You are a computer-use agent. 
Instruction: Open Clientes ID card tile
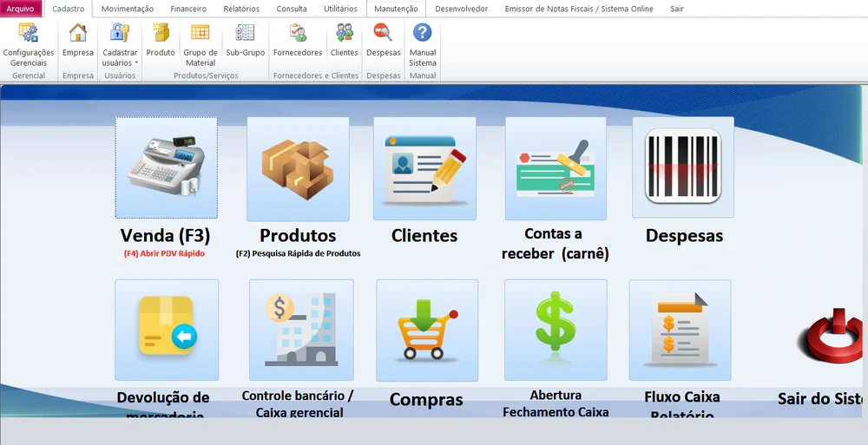point(424,168)
